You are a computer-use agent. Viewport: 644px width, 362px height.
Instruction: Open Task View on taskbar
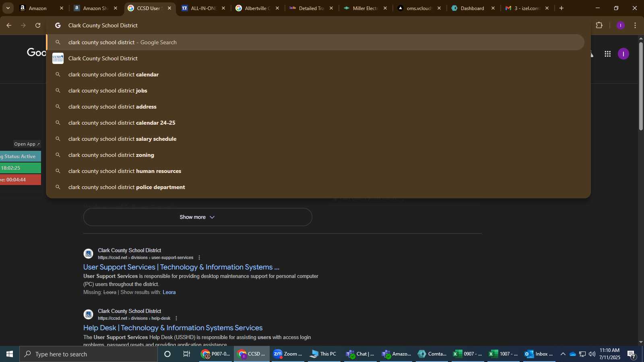click(x=187, y=354)
